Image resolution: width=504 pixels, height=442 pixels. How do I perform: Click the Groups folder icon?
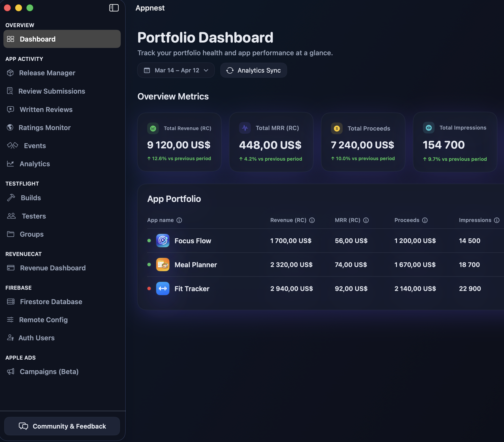coord(11,234)
